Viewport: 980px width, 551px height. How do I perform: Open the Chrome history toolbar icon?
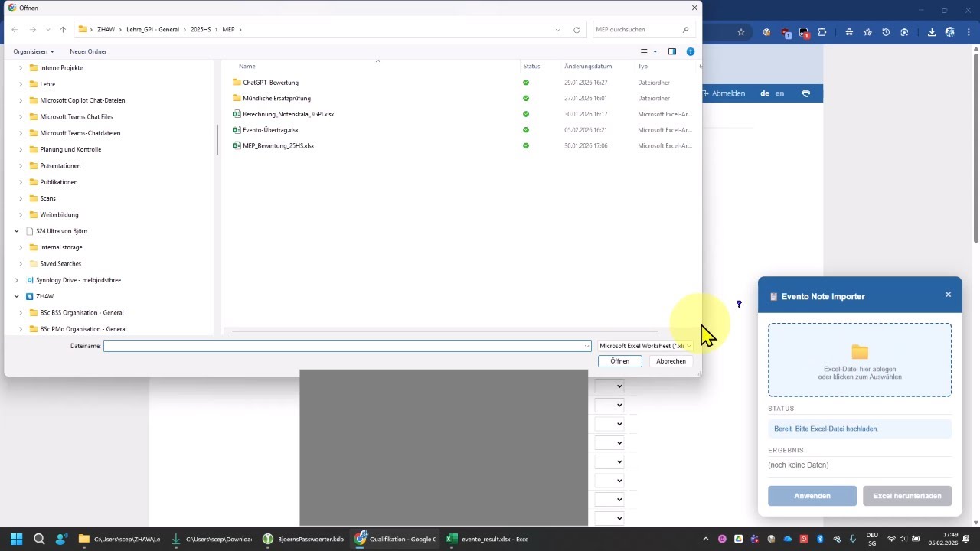886,32
